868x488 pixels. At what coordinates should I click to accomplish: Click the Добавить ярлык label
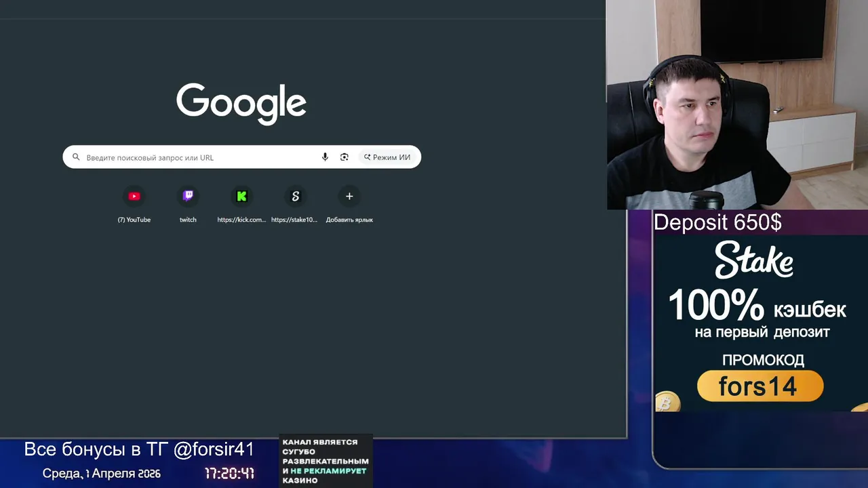[349, 220]
